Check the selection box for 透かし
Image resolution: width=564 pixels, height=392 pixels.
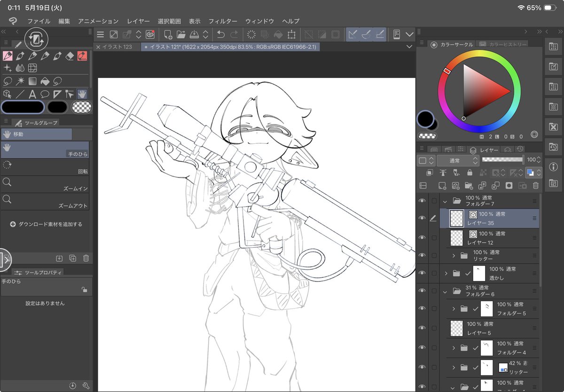434,273
